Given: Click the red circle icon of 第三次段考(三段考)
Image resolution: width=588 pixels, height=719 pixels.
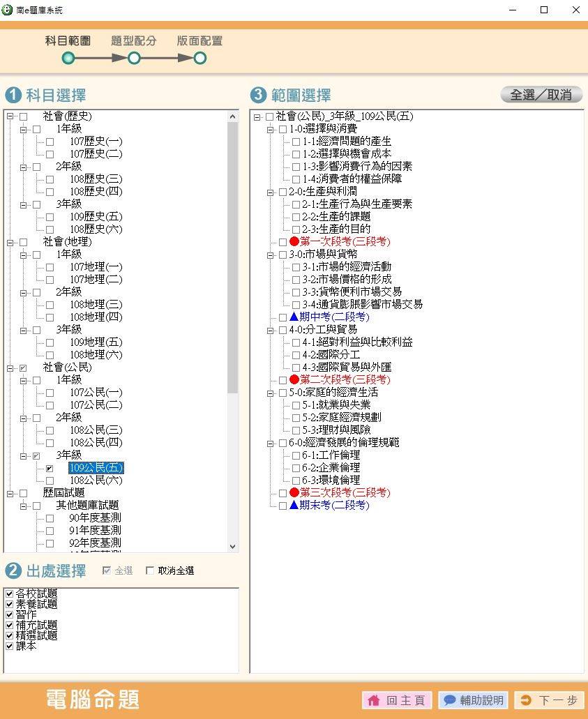Looking at the screenshot, I should click(294, 492).
